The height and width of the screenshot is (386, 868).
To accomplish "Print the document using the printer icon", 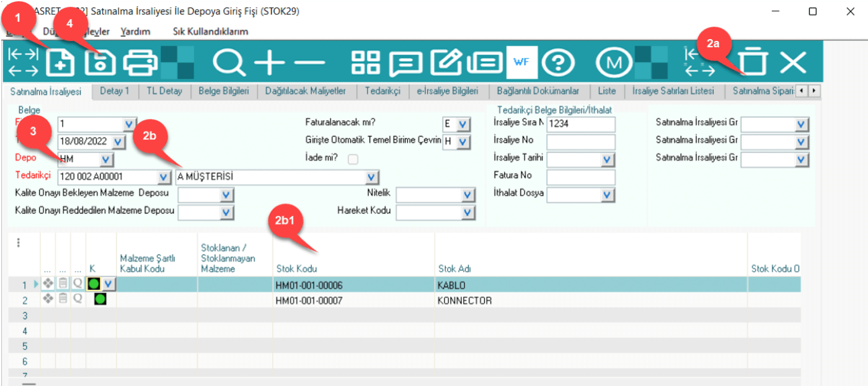I will (141, 63).
